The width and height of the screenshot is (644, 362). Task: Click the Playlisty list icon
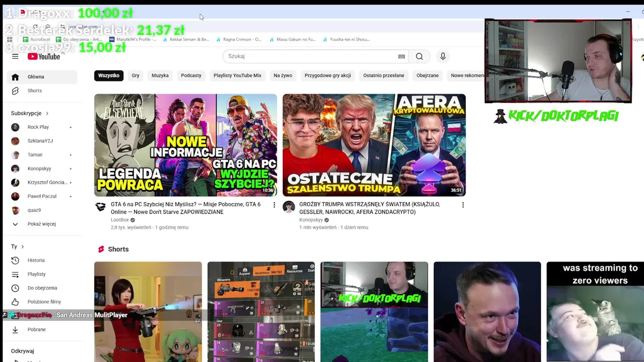pos(15,274)
